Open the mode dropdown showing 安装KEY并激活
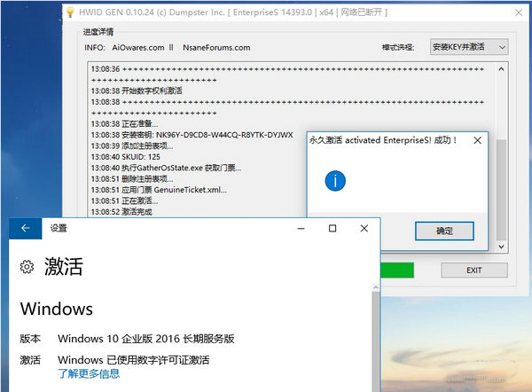This screenshot has height=392, width=532. [x=469, y=47]
